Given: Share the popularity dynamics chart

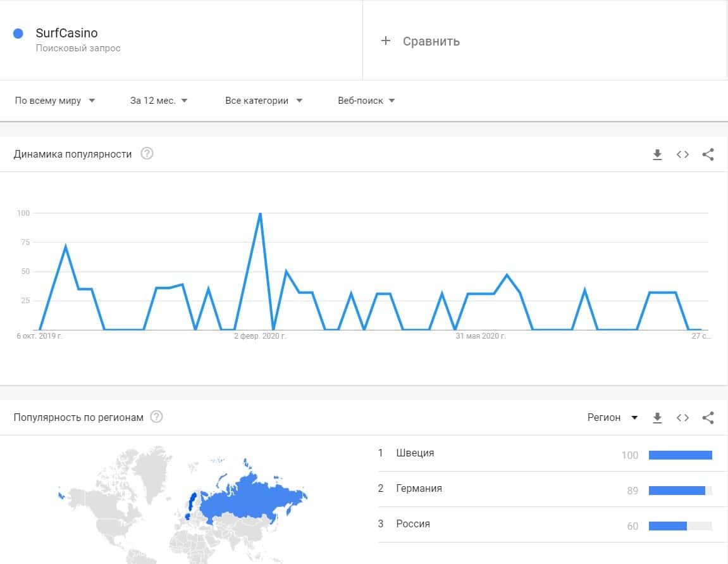Looking at the screenshot, I should pos(708,154).
